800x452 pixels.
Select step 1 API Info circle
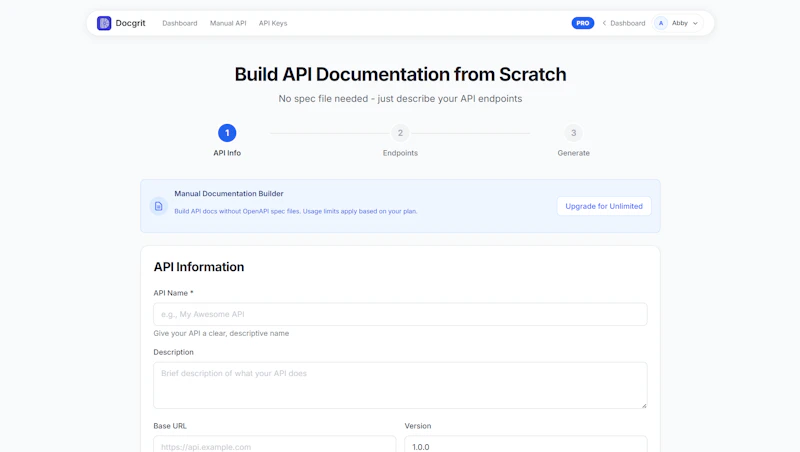coord(227,133)
